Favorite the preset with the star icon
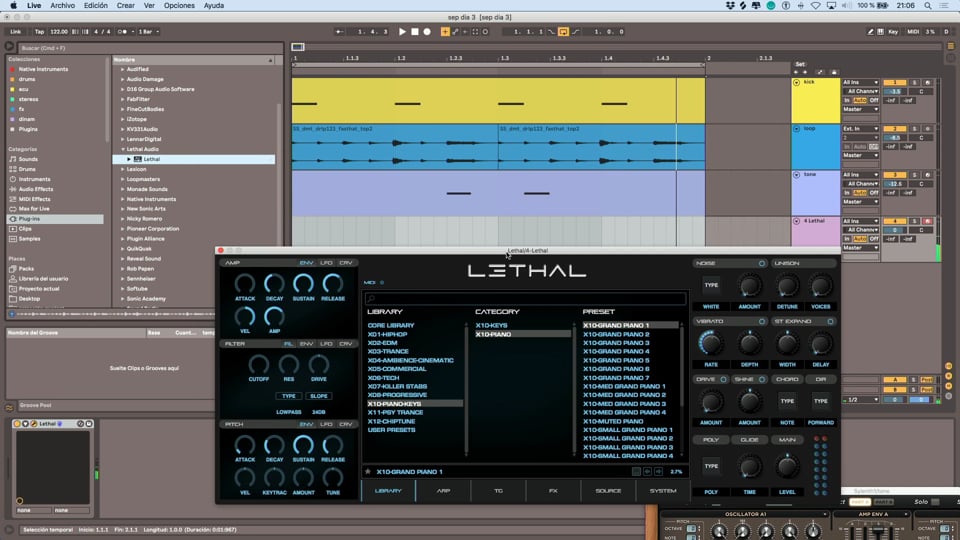The image size is (960, 540). click(368, 472)
